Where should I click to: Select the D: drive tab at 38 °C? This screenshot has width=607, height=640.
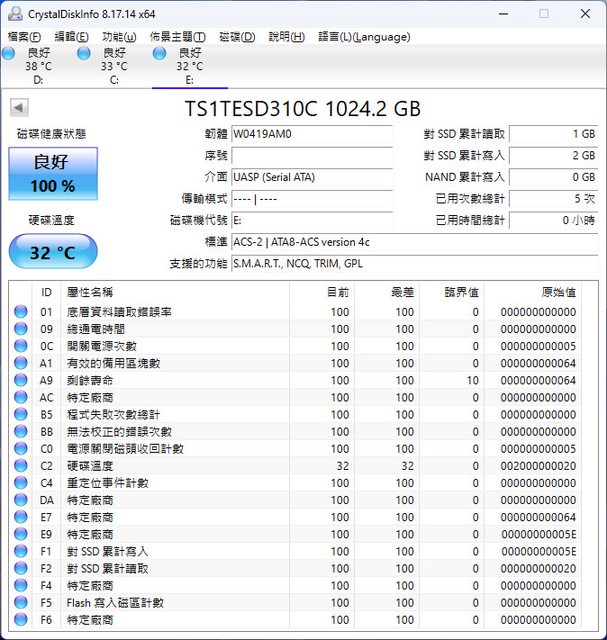coord(38,66)
